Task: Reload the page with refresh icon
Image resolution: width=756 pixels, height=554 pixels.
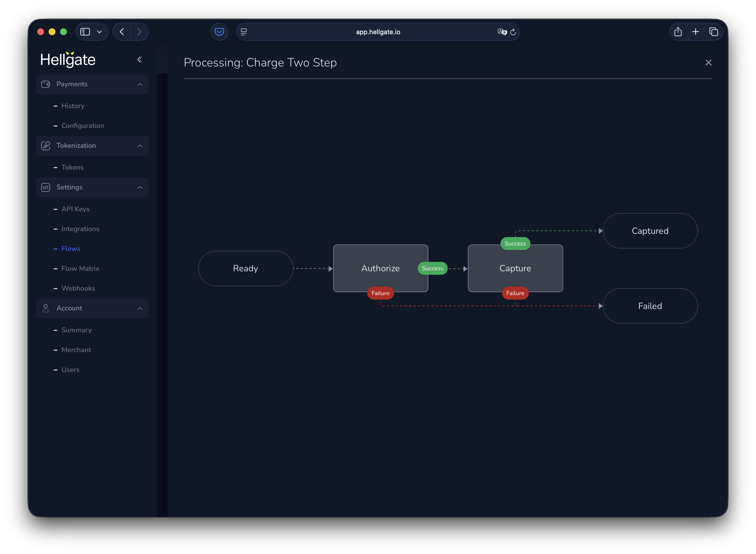Action: (x=513, y=32)
